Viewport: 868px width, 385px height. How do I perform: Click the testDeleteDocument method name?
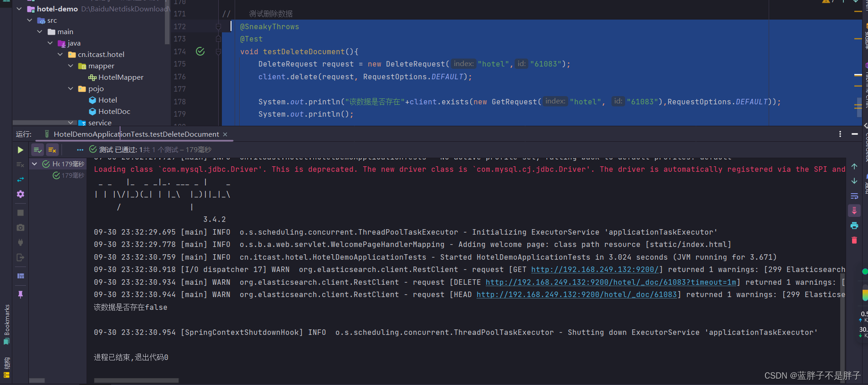click(304, 52)
